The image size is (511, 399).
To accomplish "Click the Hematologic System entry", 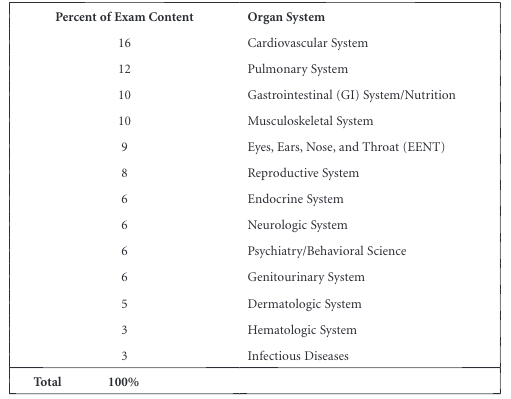I will 302,330.
